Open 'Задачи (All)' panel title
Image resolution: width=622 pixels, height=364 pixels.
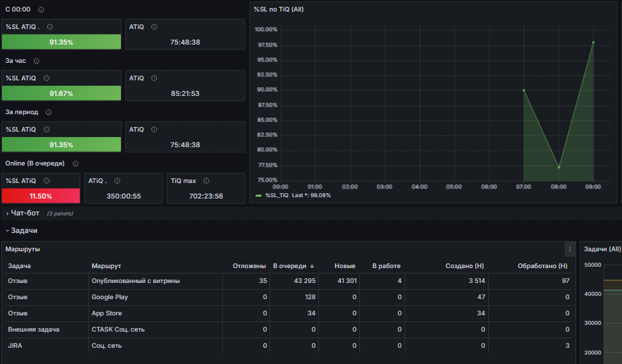(x=602, y=249)
